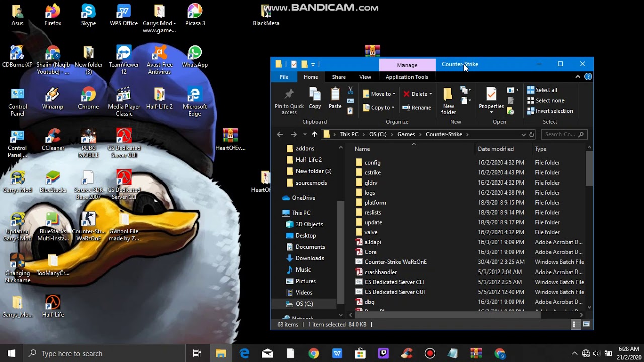Click the Search Counter-Strike input field

pos(564,134)
